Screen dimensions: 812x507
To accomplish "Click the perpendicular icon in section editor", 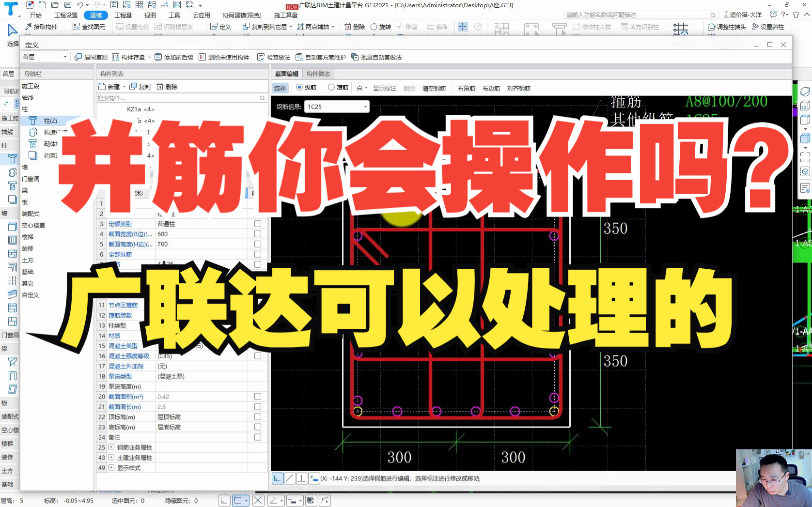I will [301, 478].
